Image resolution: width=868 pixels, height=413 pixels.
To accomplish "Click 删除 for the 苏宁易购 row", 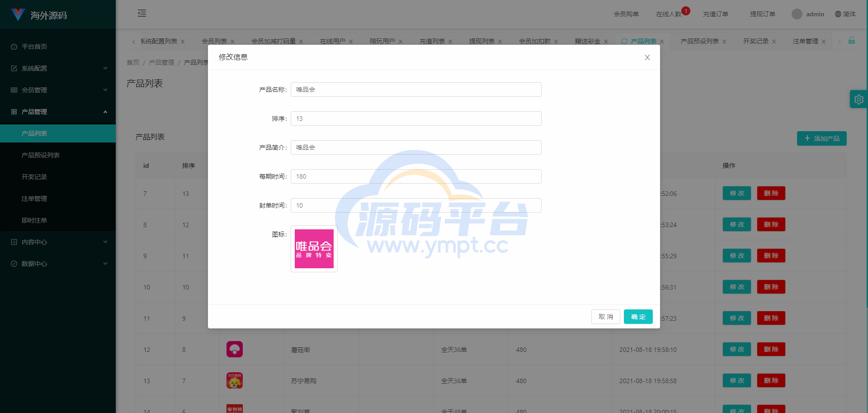I will click(x=771, y=380).
